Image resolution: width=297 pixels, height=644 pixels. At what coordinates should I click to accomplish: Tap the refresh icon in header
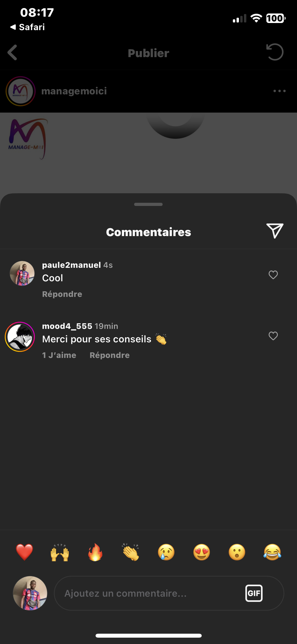point(275,52)
